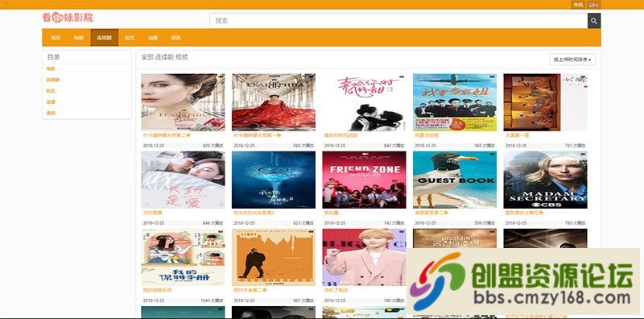Click the 1240 次播放 play count
The width and height of the screenshot is (644, 319).
pyautogui.click(x=212, y=300)
